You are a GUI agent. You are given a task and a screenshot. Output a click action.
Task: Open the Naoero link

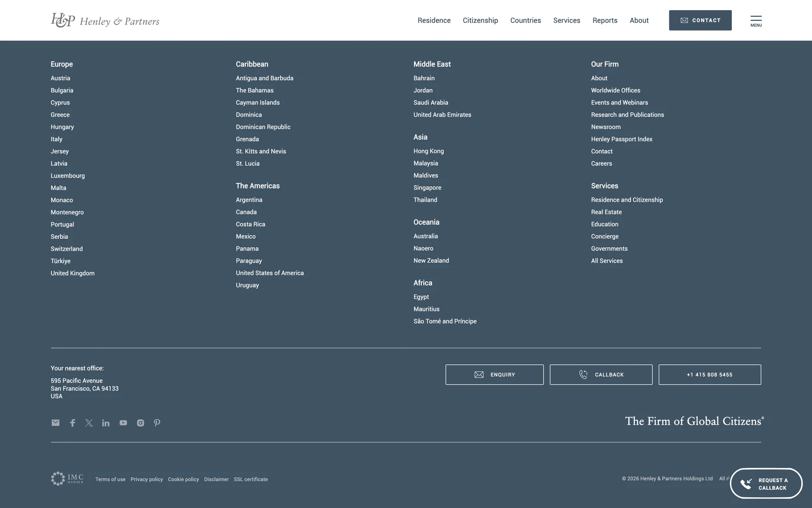[423, 248]
